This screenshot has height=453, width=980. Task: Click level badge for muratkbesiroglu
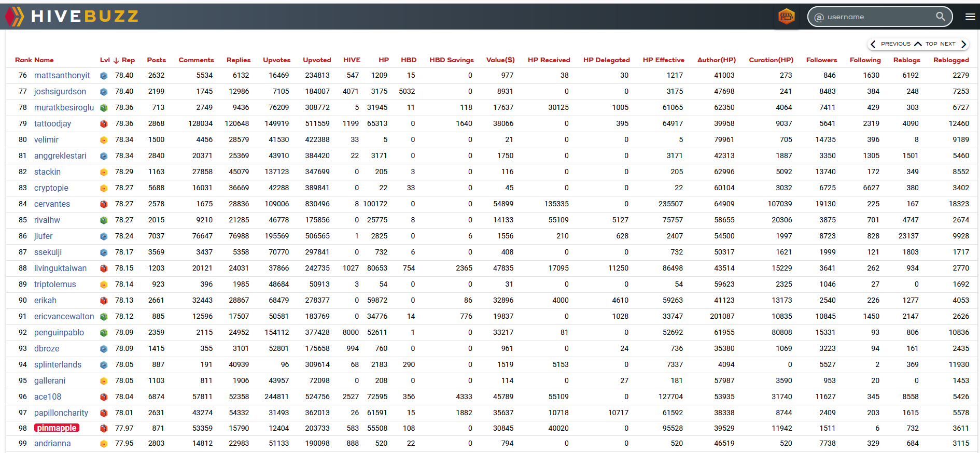click(104, 108)
